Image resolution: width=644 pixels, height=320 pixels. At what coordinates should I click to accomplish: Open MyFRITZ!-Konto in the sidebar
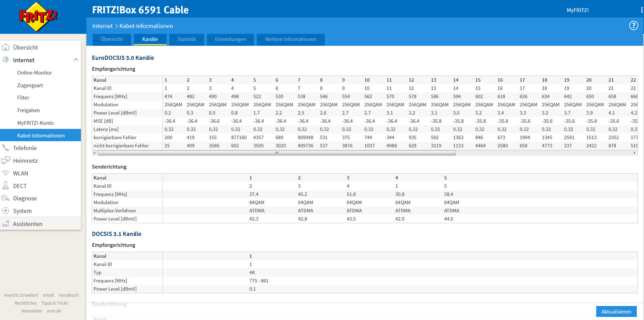click(35, 123)
